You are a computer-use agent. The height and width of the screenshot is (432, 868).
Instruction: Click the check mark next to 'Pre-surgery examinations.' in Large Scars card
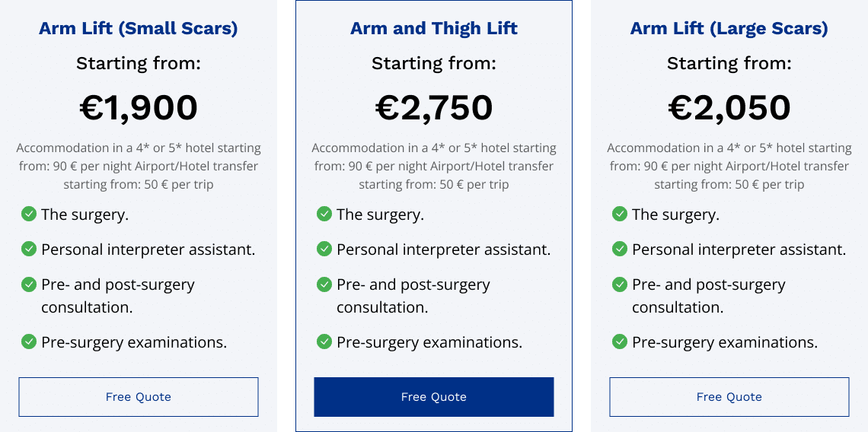[620, 341]
